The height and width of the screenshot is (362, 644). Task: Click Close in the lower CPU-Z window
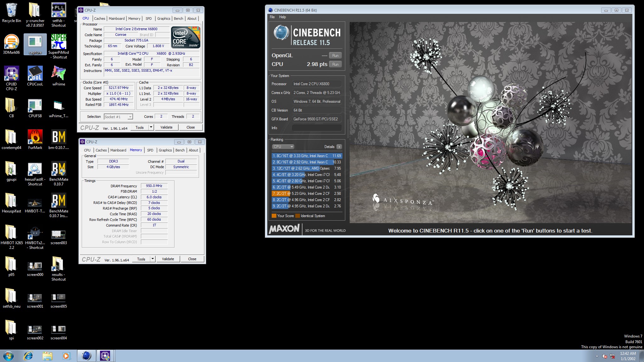(x=192, y=259)
